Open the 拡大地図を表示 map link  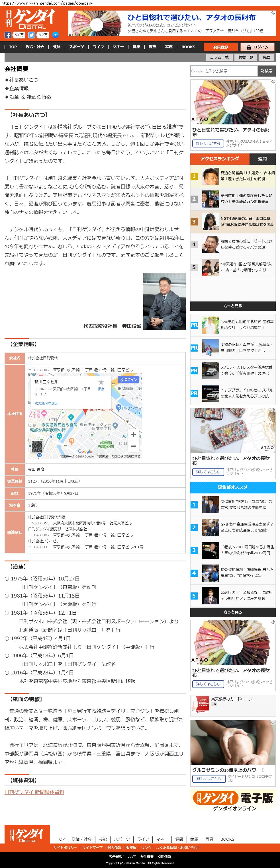[46, 403]
